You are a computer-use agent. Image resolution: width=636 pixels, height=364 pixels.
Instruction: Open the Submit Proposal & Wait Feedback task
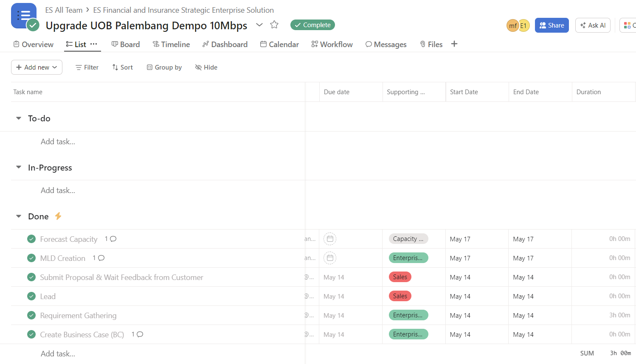coord(121,277)
